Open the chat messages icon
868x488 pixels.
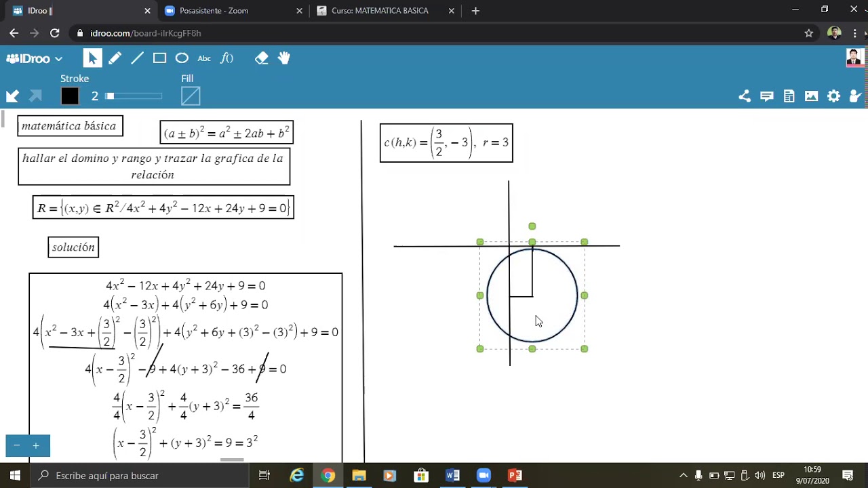coord(767,96)
